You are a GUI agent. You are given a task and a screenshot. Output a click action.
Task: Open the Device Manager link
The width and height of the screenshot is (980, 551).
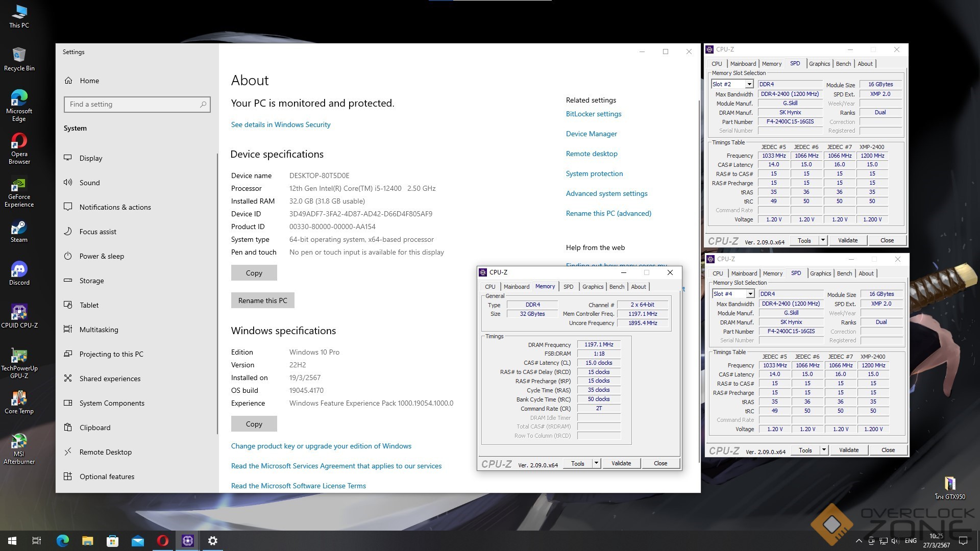[x=591, y=134]
